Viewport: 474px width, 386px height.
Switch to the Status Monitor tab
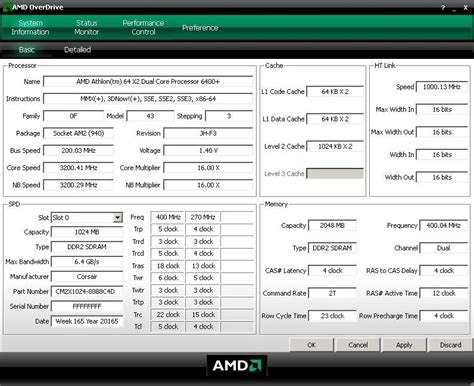pos(87,27)
